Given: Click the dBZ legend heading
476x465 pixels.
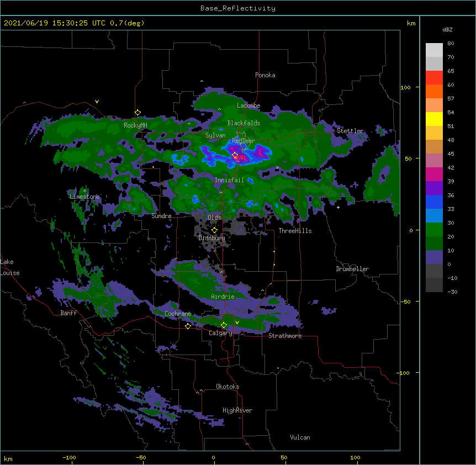Looking at the screenshot, I should click(x=447, y=29).
